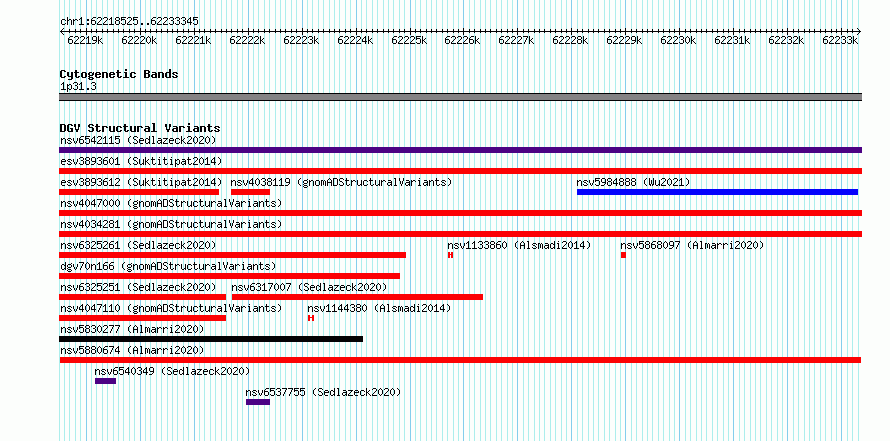Open the nsv4034281 gnomAD variant label

(x=171, y=224)
